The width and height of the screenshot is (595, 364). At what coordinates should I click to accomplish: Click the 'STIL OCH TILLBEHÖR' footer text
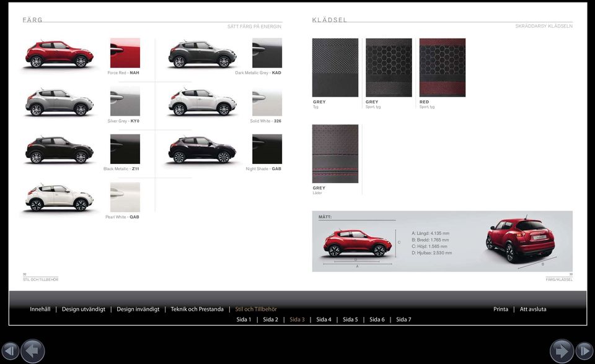pyautogui.click(x=41, y=279)
